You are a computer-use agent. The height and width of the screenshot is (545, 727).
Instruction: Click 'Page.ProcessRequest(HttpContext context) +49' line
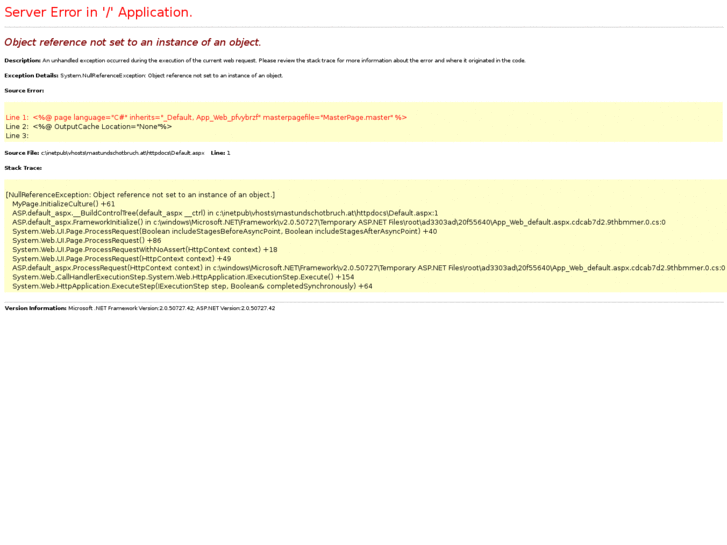tap(121, 259)
